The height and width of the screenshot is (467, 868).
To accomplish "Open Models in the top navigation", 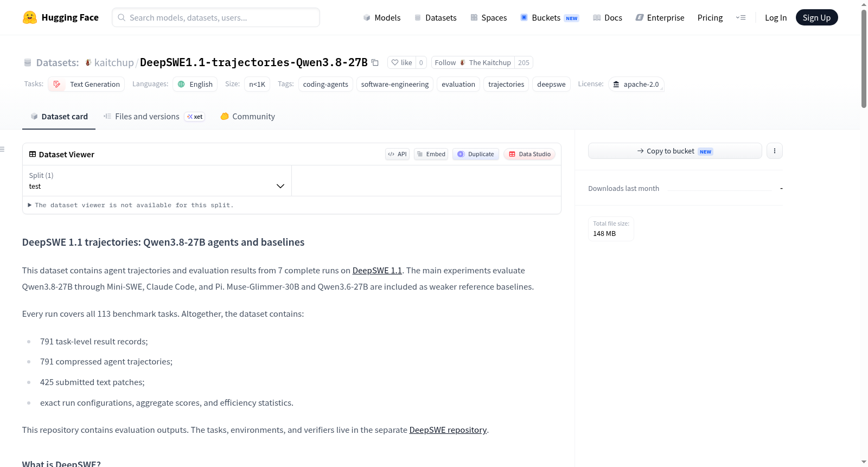I will [382, 17].
